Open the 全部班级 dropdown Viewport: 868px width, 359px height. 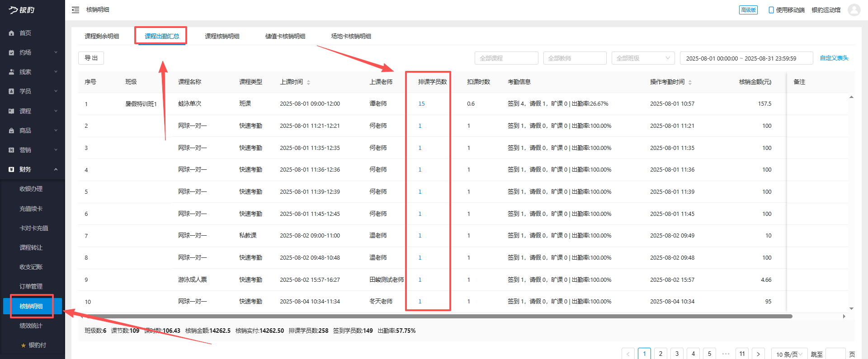point(643,58)
